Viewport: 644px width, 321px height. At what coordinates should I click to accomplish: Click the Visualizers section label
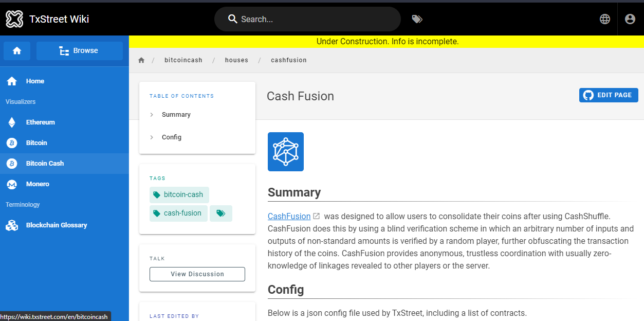click(21, 102)
